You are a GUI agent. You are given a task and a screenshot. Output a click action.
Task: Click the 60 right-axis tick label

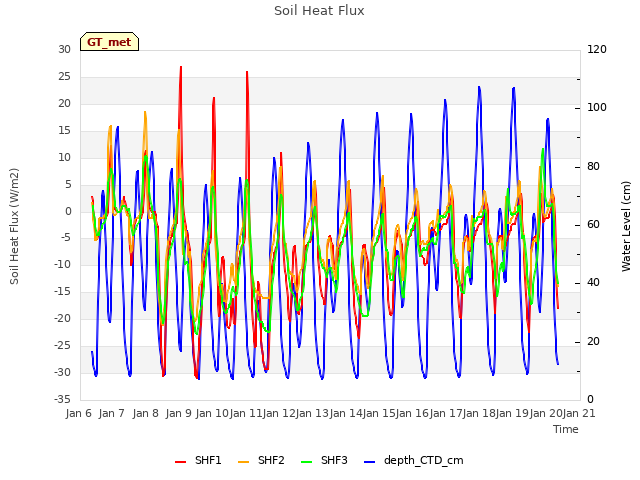[x=593, y=225]
